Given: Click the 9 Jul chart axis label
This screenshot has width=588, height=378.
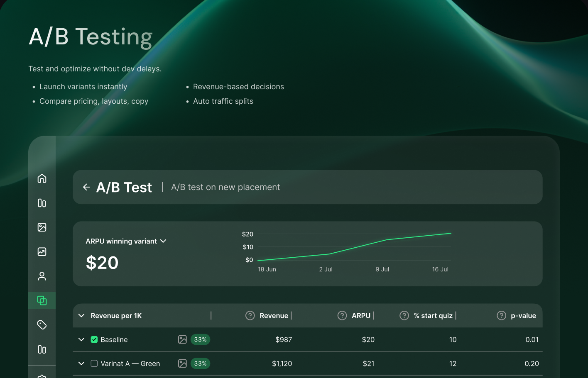Looking at the screenshot, I should [382, 269].
